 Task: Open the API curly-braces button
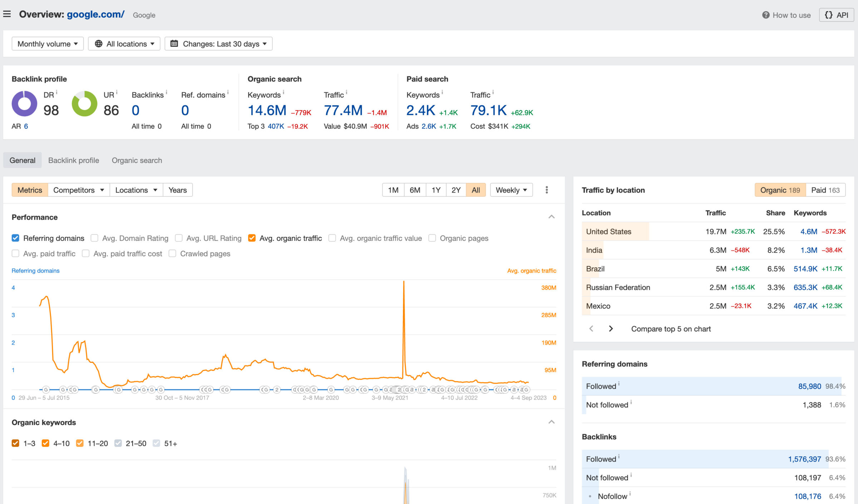point(837,15)
